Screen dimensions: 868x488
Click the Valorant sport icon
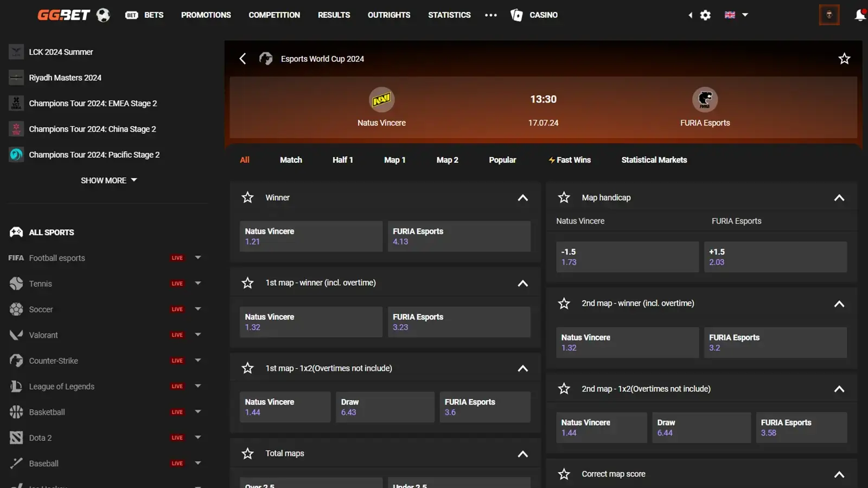click(x=16, y=335)
